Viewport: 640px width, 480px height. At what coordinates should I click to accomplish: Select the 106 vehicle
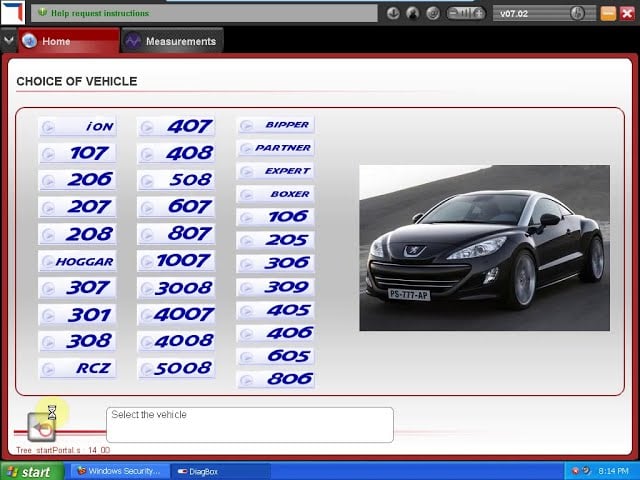tap(276, 217)
